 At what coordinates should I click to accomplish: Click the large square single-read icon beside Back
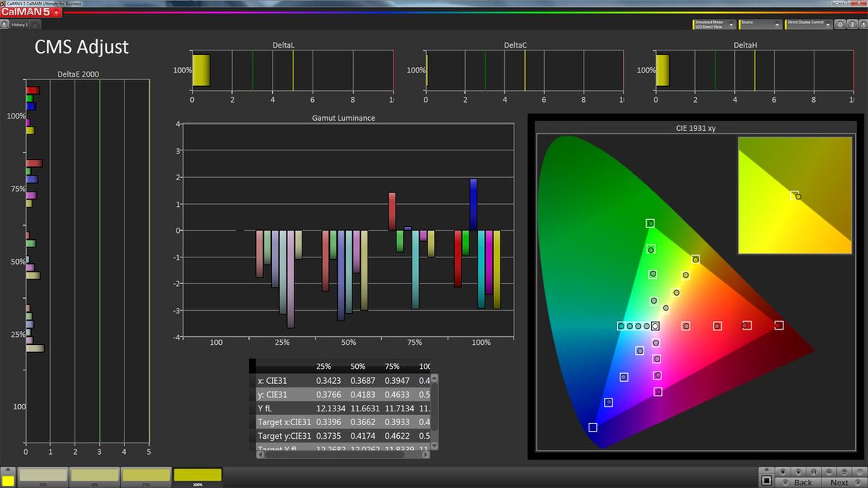click(767, 480)
